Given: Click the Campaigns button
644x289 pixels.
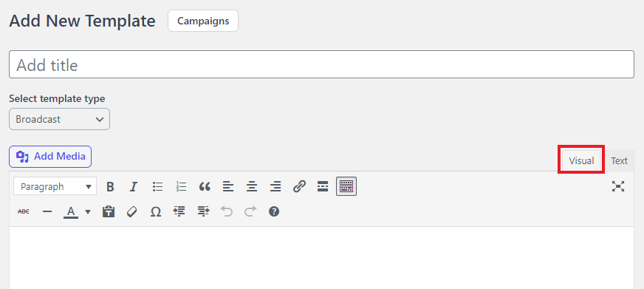Looking at the screenshot, I should (203, 21).
